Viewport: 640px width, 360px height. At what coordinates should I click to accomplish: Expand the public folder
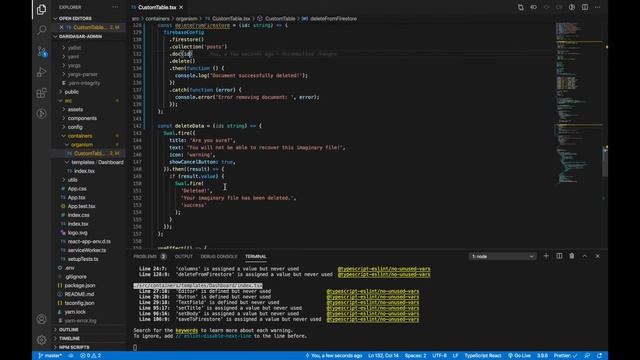tap(71, 92)
